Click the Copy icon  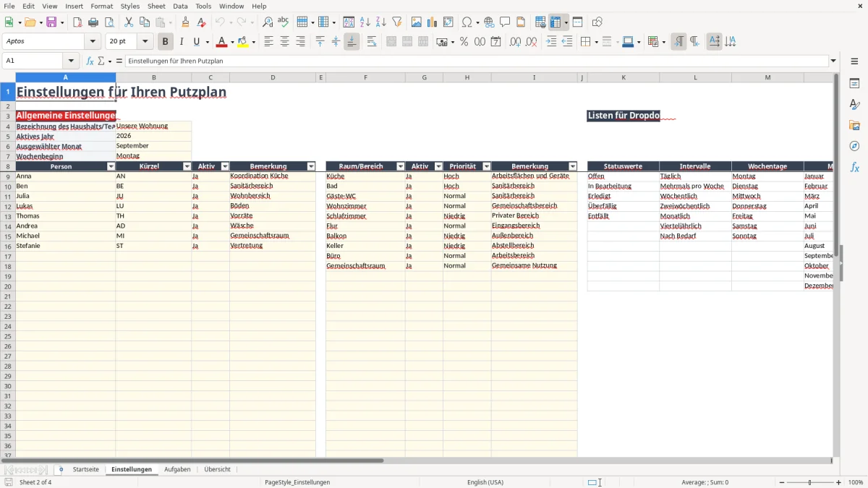pos(145,22)
